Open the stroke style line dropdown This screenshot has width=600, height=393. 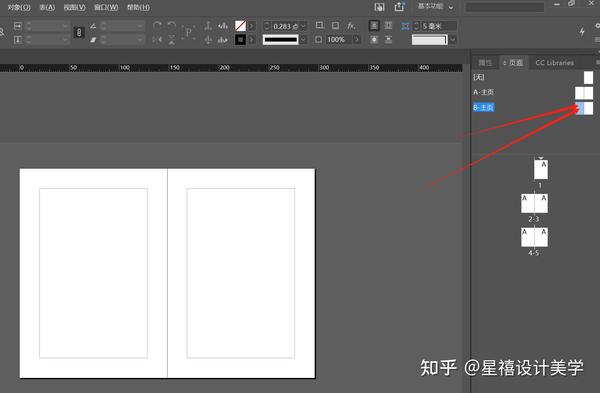(303, 39)
